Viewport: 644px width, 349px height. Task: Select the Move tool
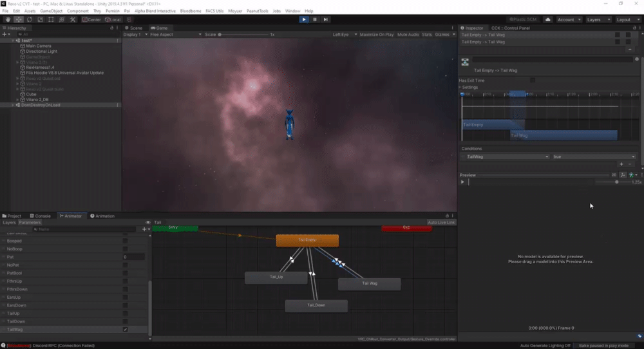pos(19,19)
